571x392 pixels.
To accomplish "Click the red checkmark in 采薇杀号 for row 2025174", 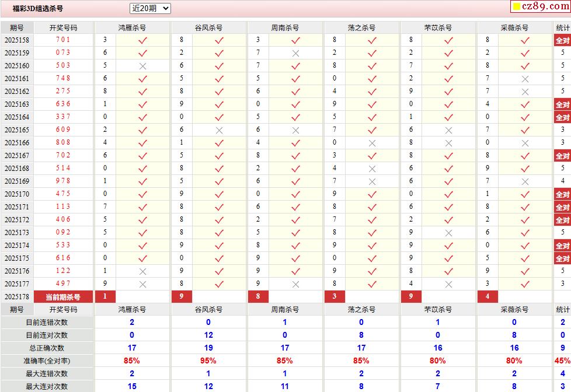I will [x=525, y=246].
